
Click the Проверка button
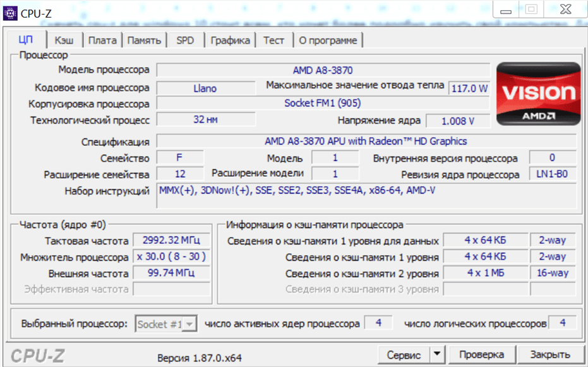pos(481,354)
